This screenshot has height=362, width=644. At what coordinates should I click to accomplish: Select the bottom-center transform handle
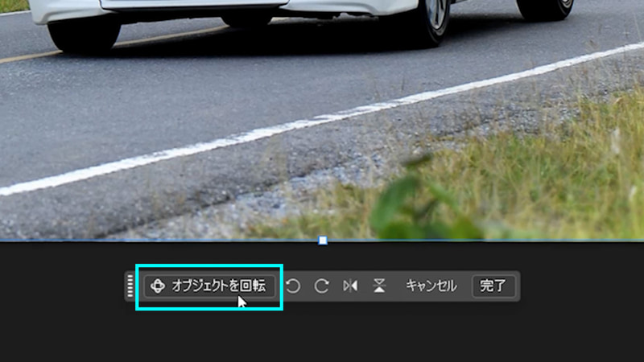pos(323,240)
